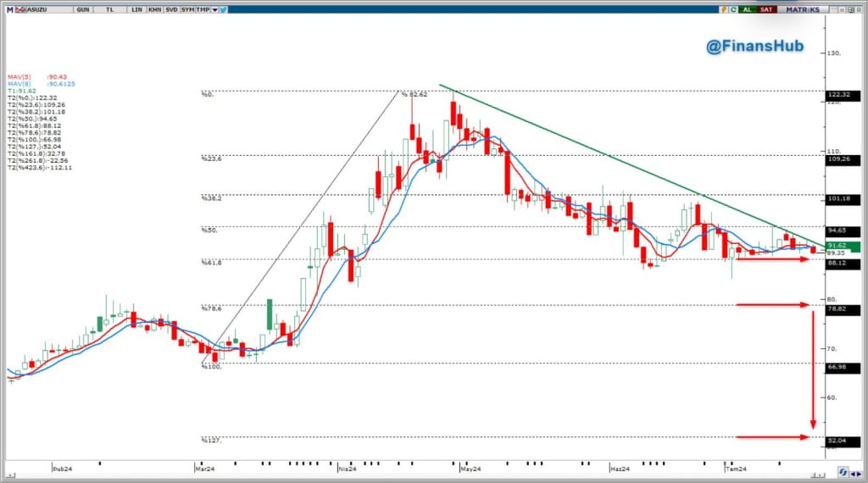
Task: Click the chart type icon beside ASUZU
Action: (20, 10)
